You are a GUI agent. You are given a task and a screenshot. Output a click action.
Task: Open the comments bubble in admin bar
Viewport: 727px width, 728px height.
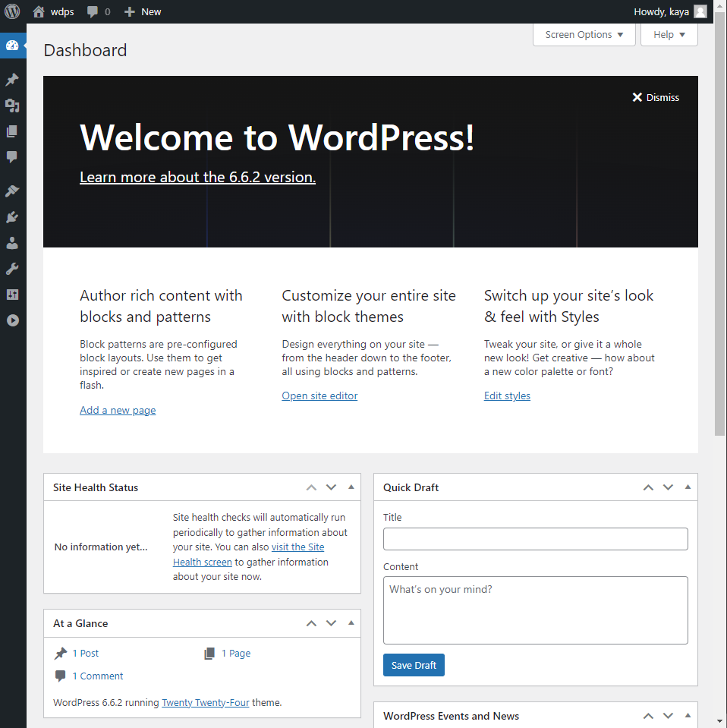point(99,11)
